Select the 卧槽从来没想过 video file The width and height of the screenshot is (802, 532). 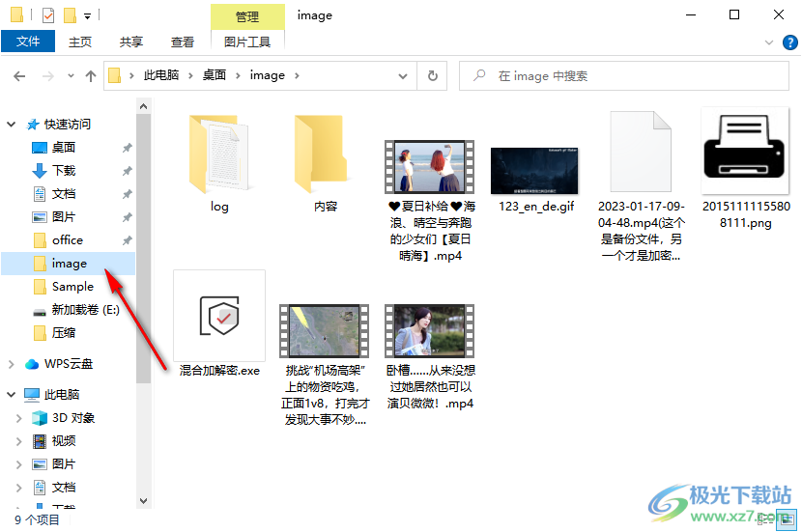pyautogui.click(x=430, y=356)
